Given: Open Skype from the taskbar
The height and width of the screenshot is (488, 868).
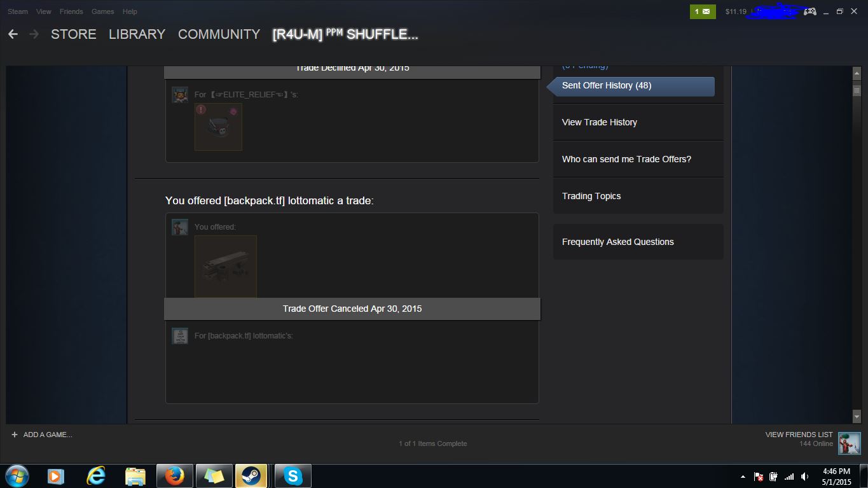Looking at the screenshot, I should (293, 476).
